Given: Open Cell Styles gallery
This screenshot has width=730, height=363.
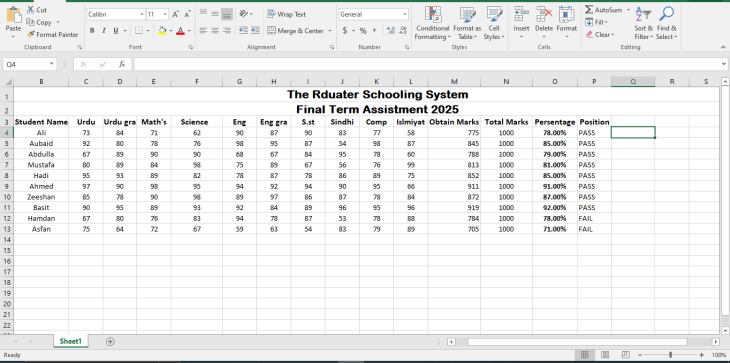Looking at the screenshot, I should click(493, 23).
